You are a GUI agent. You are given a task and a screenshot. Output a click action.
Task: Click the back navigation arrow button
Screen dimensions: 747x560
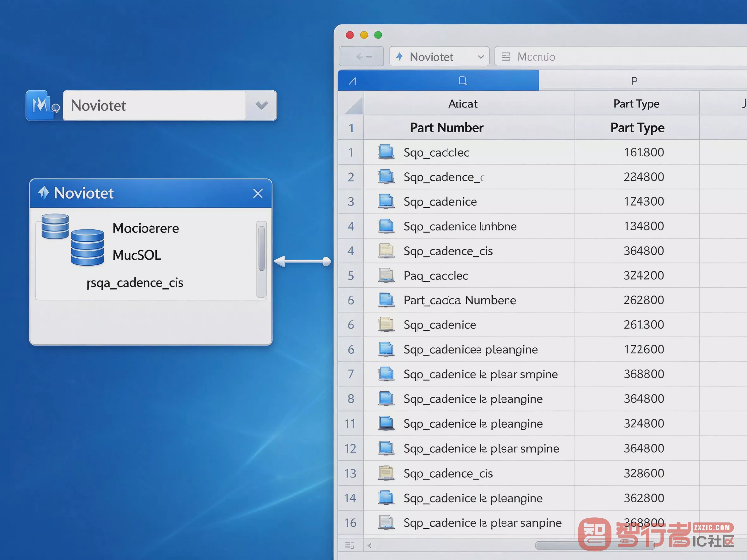361,57
